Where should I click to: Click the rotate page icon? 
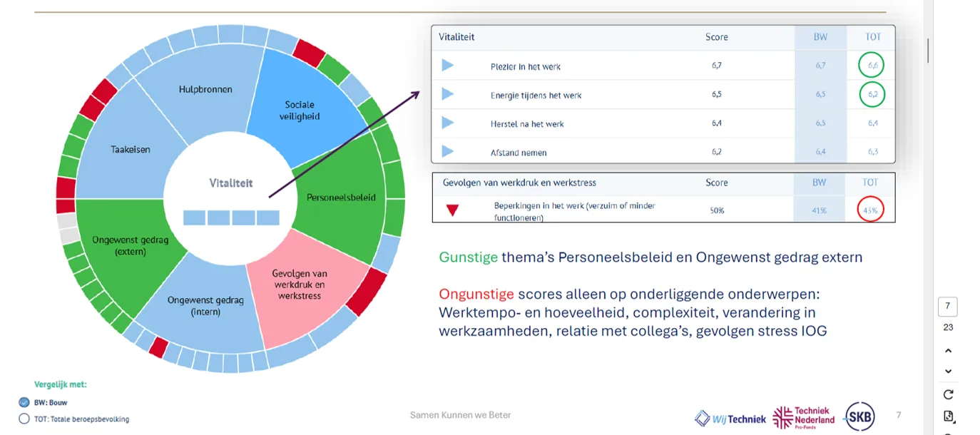(948, 394)
